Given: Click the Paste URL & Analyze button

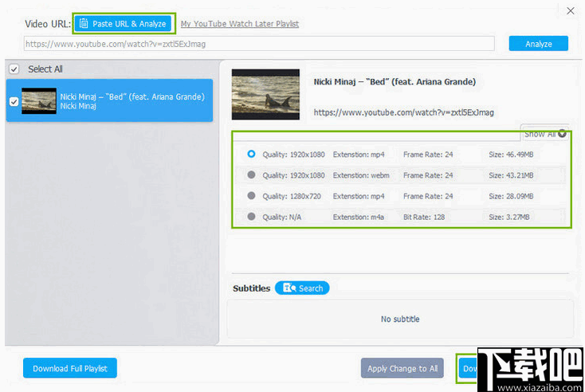Looking at the screenshot, I should click(x=123, y=24).
